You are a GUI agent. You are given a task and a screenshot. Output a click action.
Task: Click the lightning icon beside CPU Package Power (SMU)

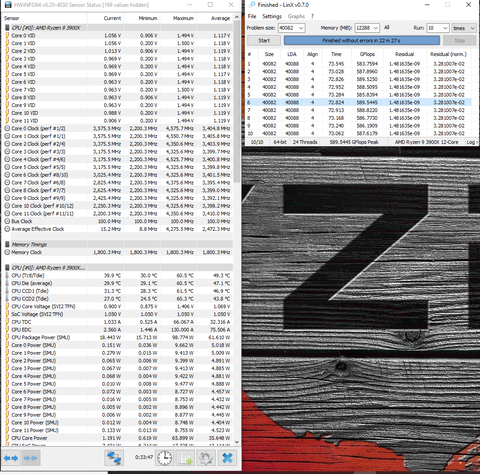pos(7,337)
